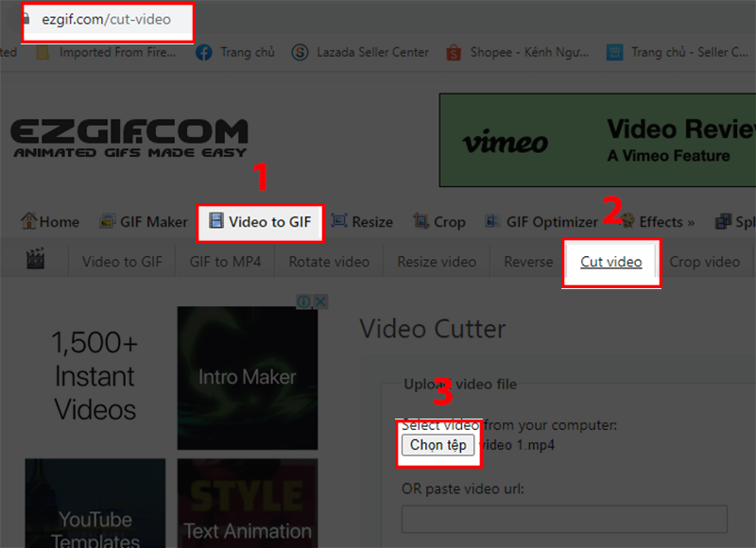Screen dimensions: 756x548
Task: Click the Effects sparkle icon
Action: coord(628,221)
